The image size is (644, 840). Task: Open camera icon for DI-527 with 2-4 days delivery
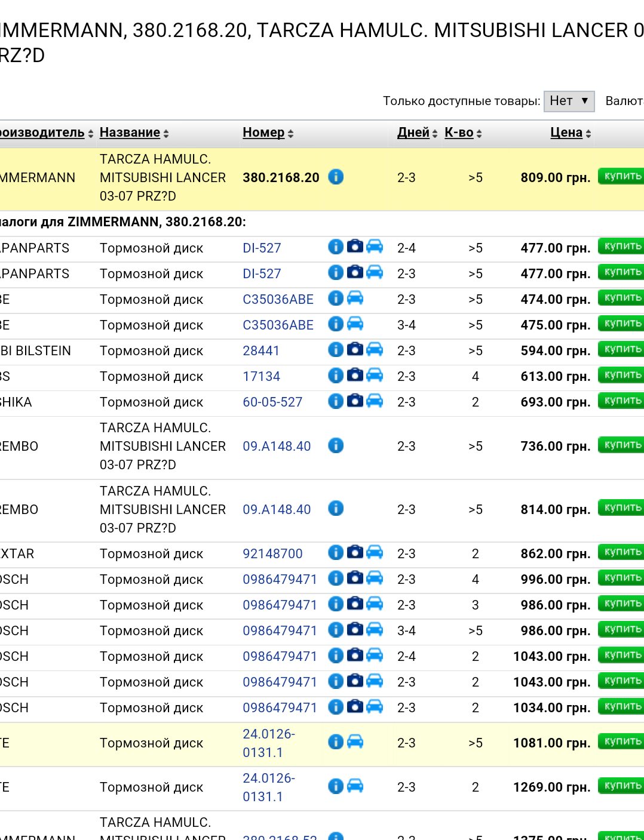point(355,247)
